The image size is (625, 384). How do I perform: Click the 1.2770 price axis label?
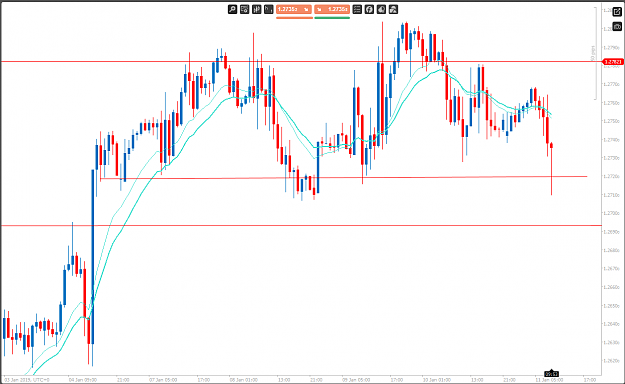tap(612, 84)
